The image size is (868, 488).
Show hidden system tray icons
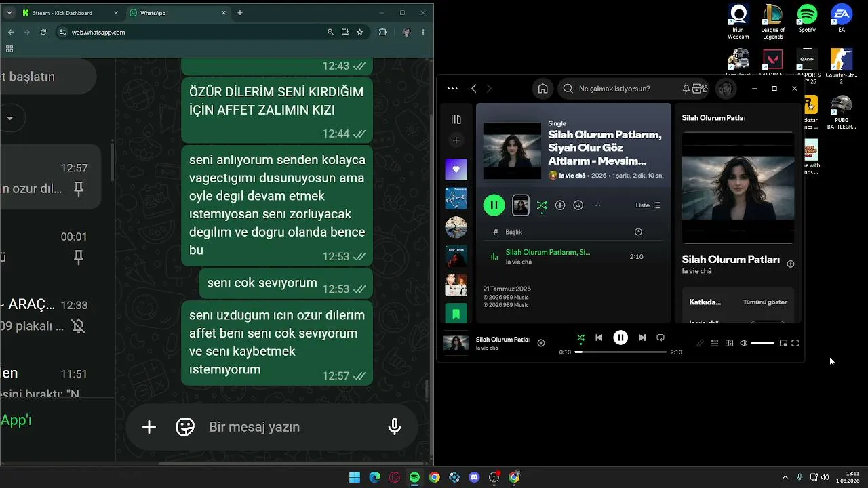(785, 477)
